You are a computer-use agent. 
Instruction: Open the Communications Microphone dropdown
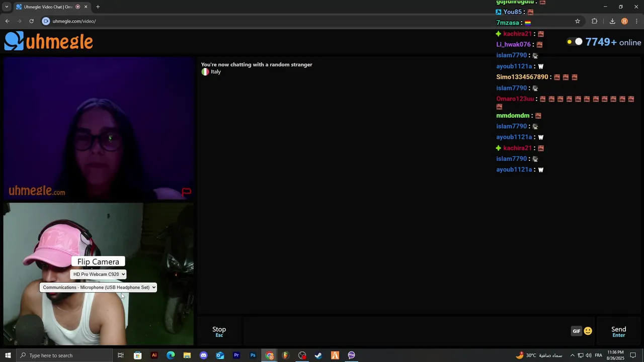[98, 288]
